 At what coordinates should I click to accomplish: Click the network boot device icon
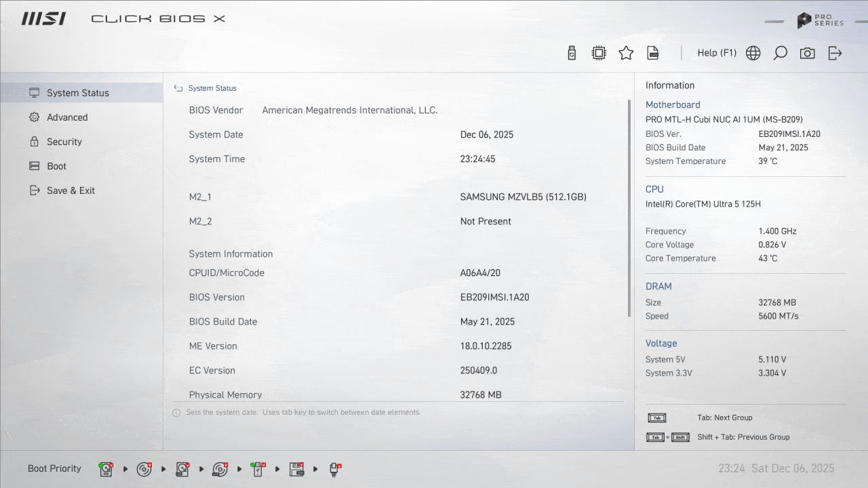coord(334,469)
